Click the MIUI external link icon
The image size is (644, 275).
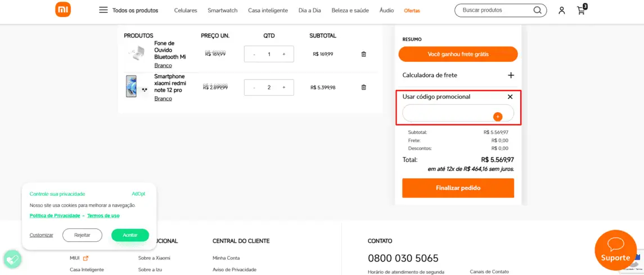86,258
